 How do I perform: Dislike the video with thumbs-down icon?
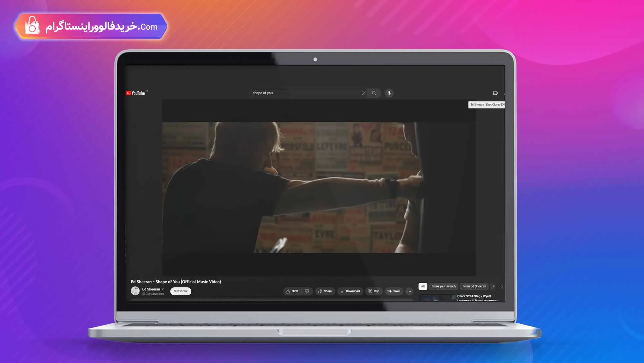point(307,291)
